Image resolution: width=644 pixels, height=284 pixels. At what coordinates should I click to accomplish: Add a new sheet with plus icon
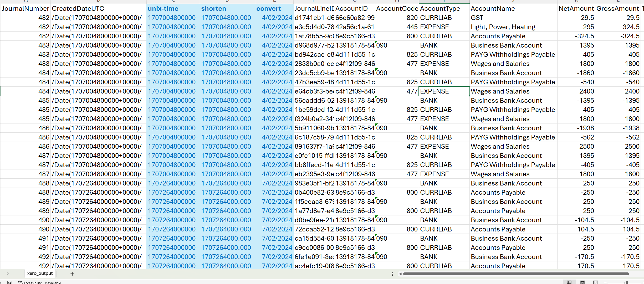[72, 274]
